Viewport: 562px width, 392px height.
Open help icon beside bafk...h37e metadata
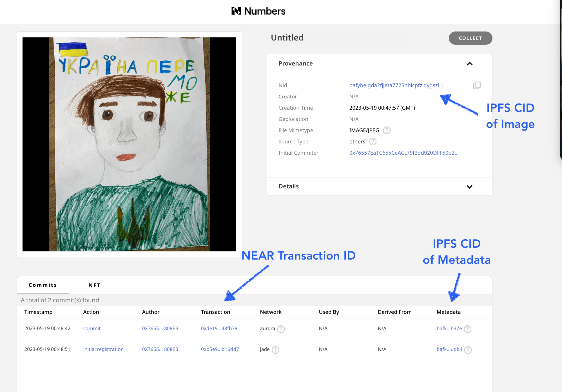pos(468,329)
